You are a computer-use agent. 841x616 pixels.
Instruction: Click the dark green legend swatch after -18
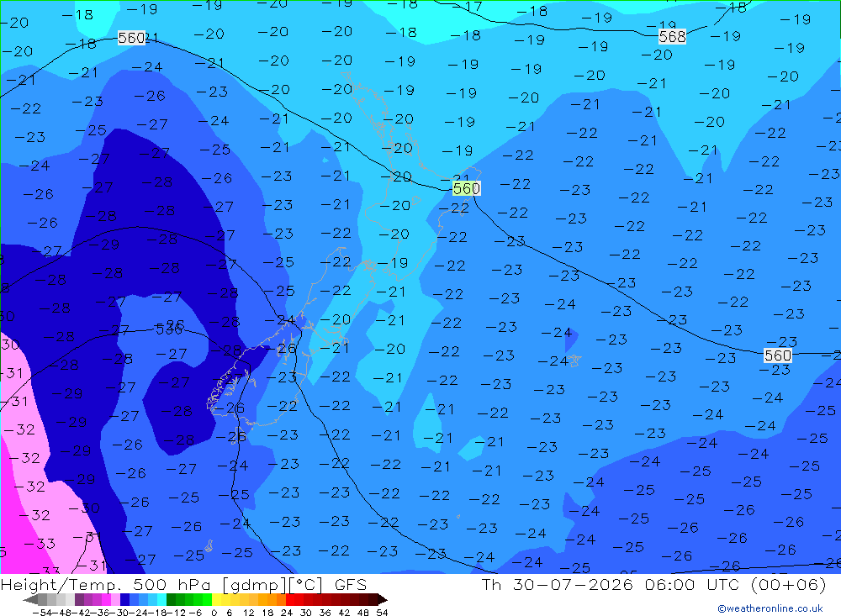(171, 600)
